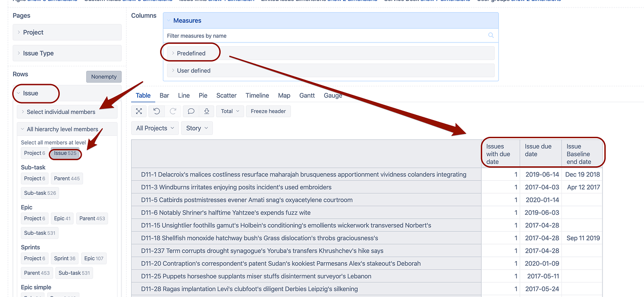Expand the User defined measures section
The width and height of the screenshot is (644, 297).
tap(193, 71)
